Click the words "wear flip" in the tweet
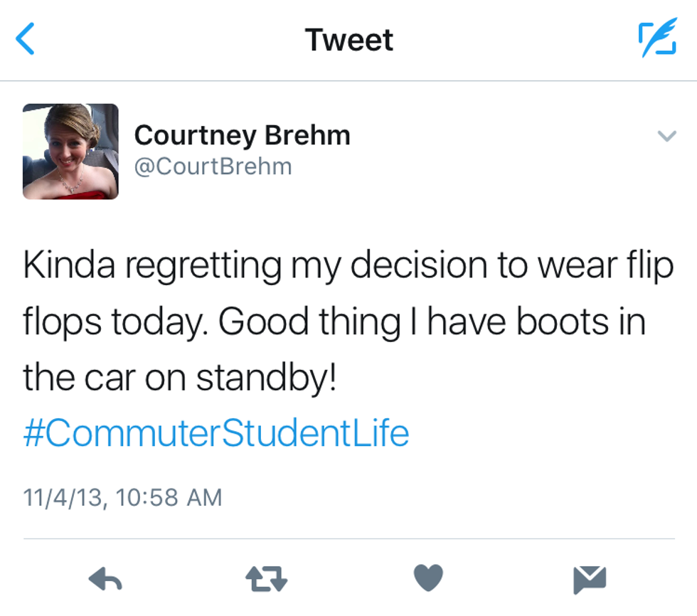 tap(605, 266)
